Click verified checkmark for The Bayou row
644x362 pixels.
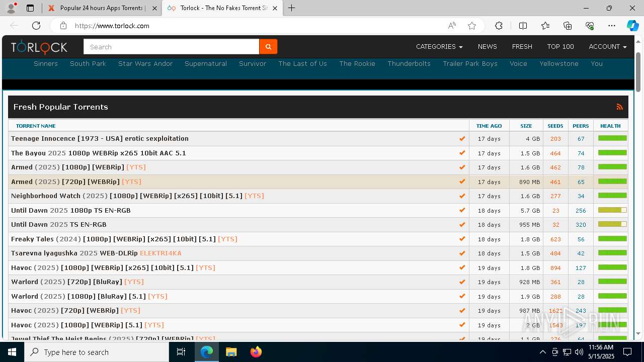pos(462,153)
